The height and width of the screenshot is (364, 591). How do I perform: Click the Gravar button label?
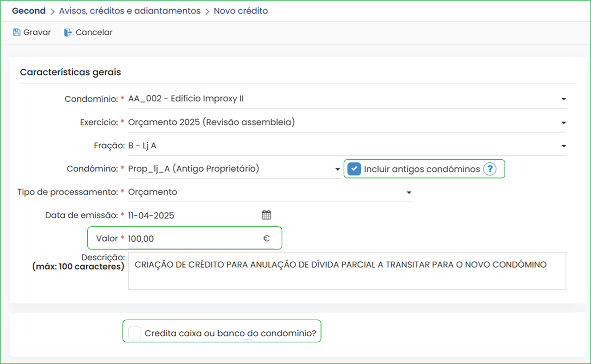[x=37, y=32]
